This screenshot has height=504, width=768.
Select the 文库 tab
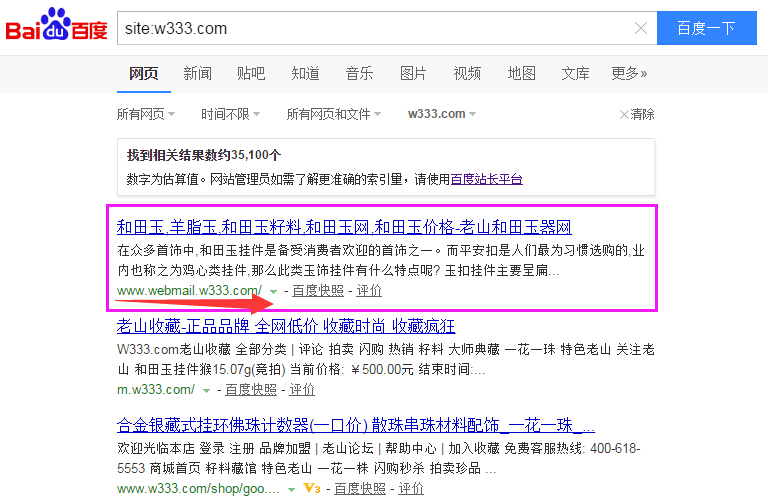[x=575, y=73]
